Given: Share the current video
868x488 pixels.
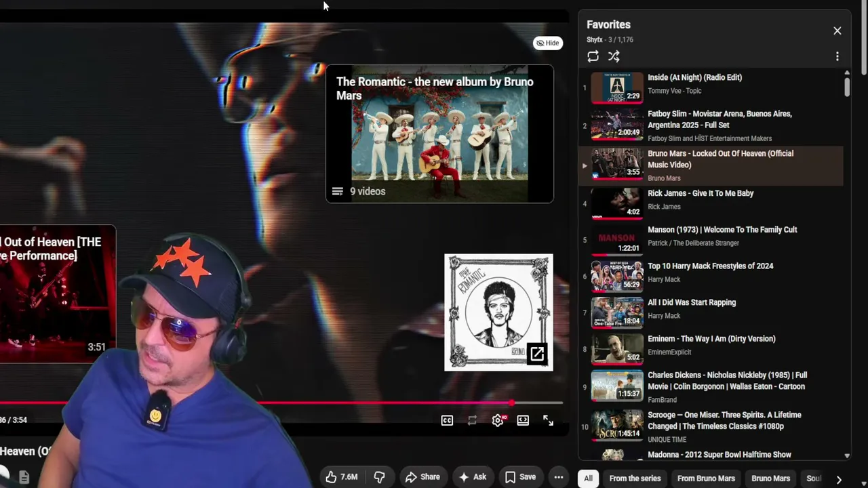Looking at the screenshot, I should [x=422, y=477].
